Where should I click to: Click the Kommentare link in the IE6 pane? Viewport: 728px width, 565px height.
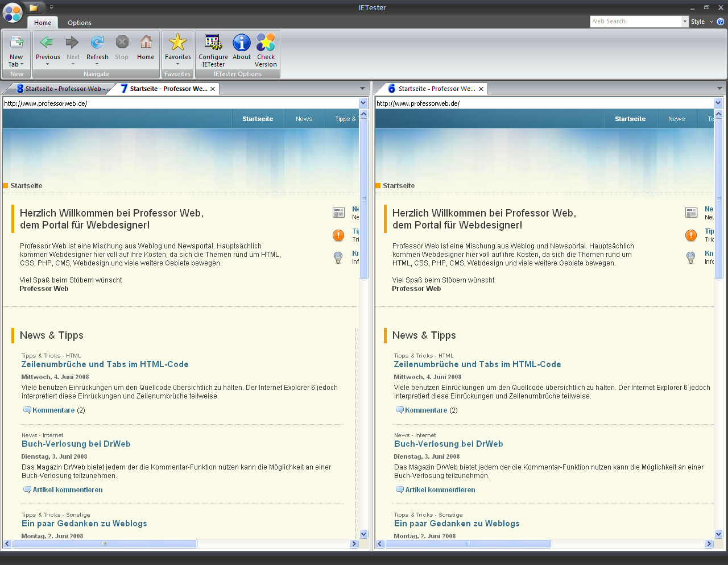click(x=426, y=410)
